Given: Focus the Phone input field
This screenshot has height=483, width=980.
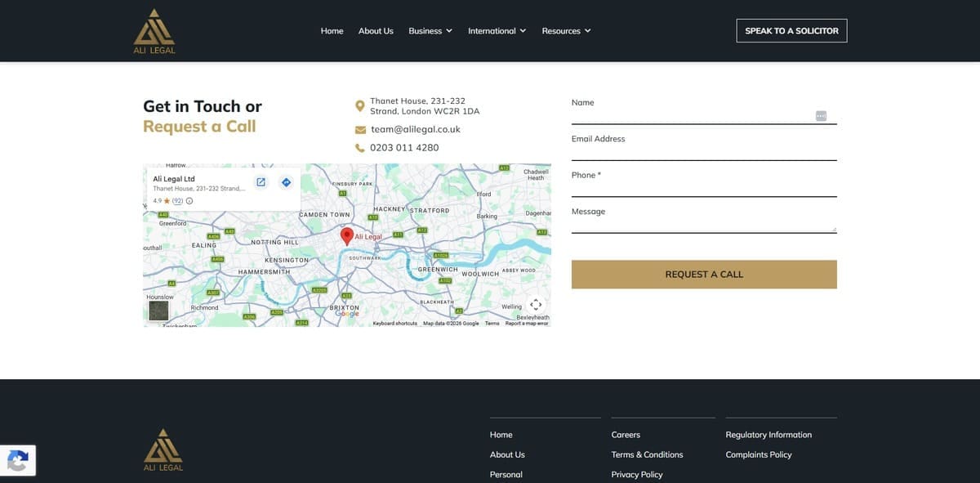Looking at the screenshot, I should tap(704, 189).
